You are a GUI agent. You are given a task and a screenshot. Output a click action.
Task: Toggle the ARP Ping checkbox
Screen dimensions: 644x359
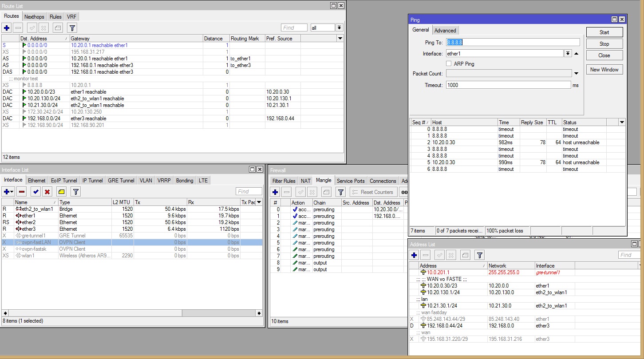(449, 64)
